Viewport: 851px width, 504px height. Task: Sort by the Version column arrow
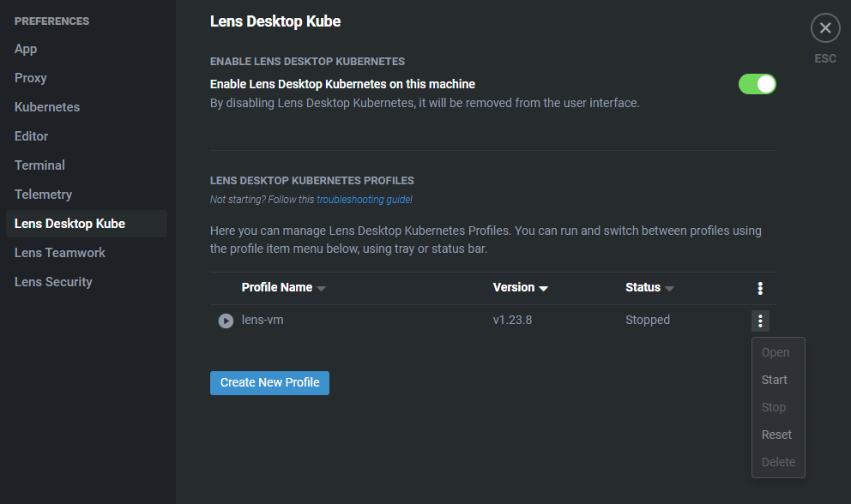pyautogui.click(x=543, y=289)
